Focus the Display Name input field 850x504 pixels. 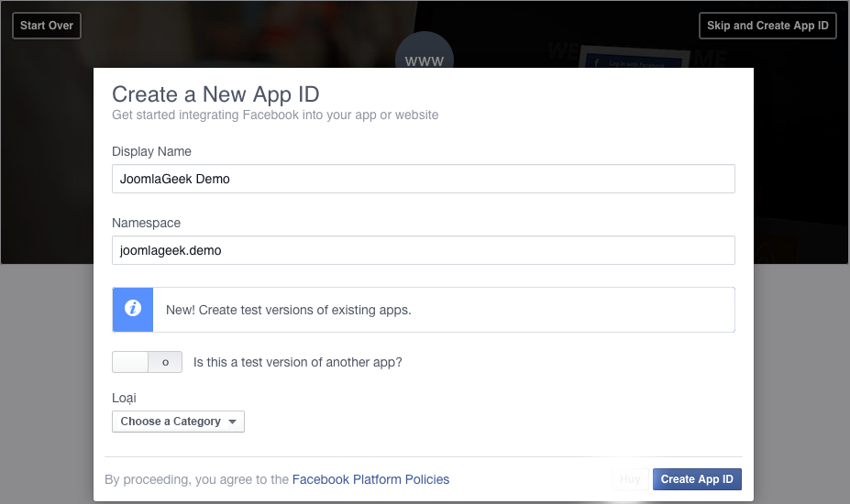[424, 179]
